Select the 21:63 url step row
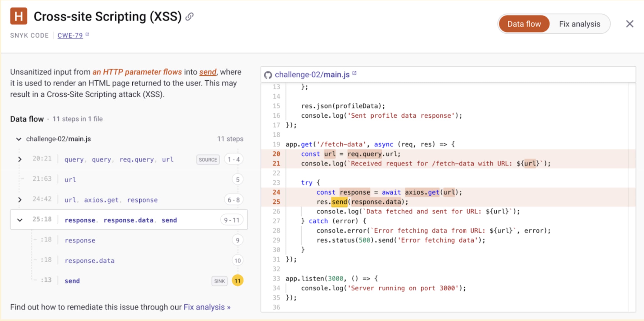This screenshot has width=644, height=321. (x=129, y=179)
